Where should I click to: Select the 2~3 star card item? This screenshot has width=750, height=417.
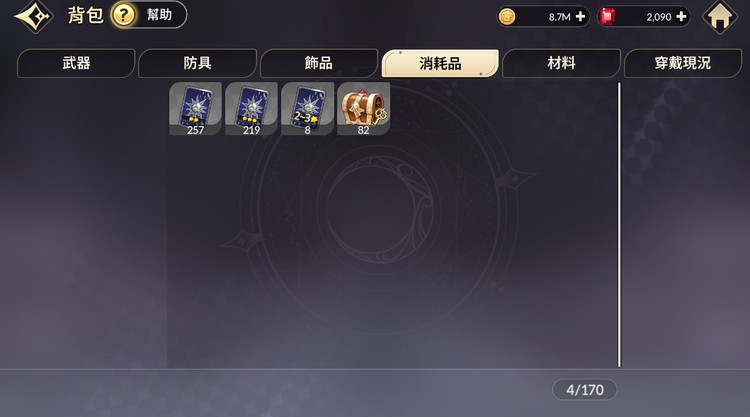(308, 109)
